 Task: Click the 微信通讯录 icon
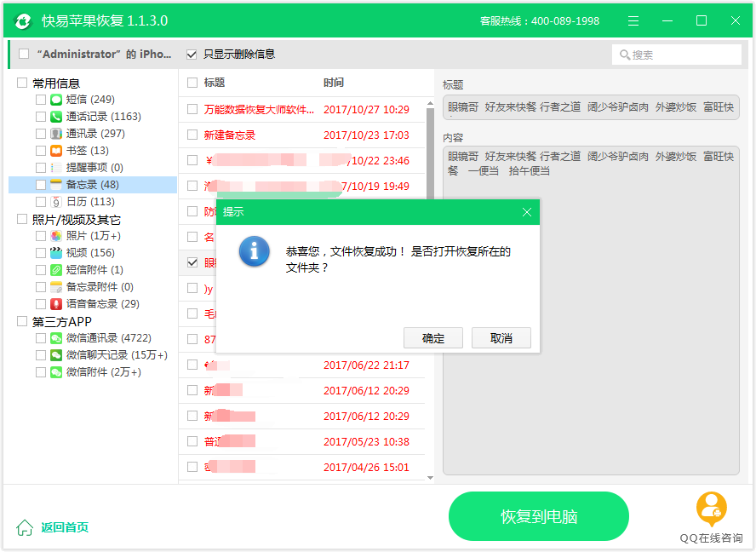pos(56,338)
